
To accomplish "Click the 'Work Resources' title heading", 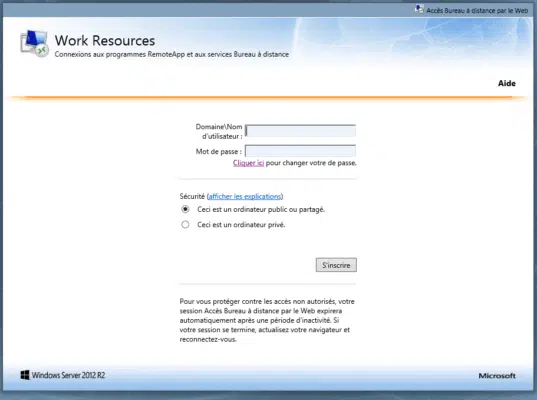I will (105, 40).
